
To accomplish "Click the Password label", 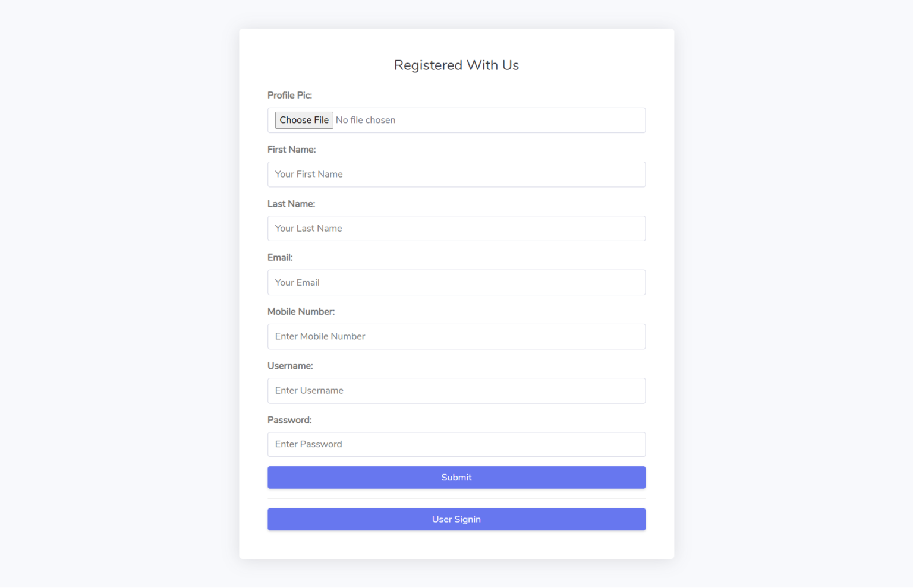I will (289, 419).
